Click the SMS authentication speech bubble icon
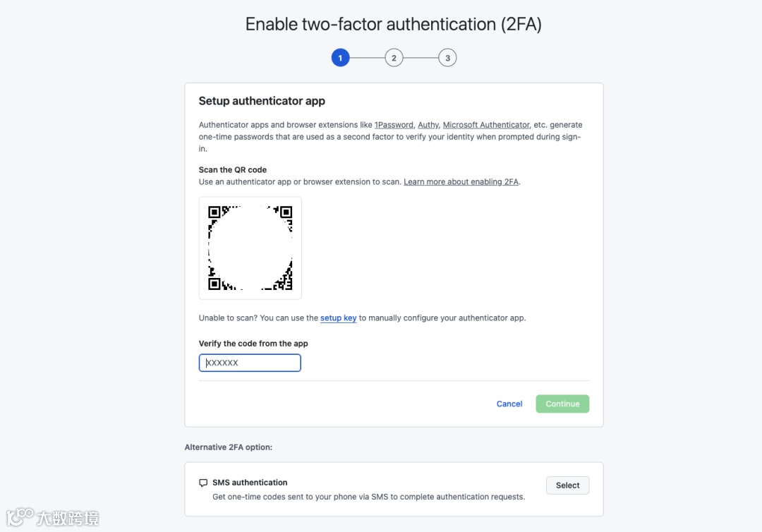The width and height of the screenshot is (762, 532). pos(203,483)
